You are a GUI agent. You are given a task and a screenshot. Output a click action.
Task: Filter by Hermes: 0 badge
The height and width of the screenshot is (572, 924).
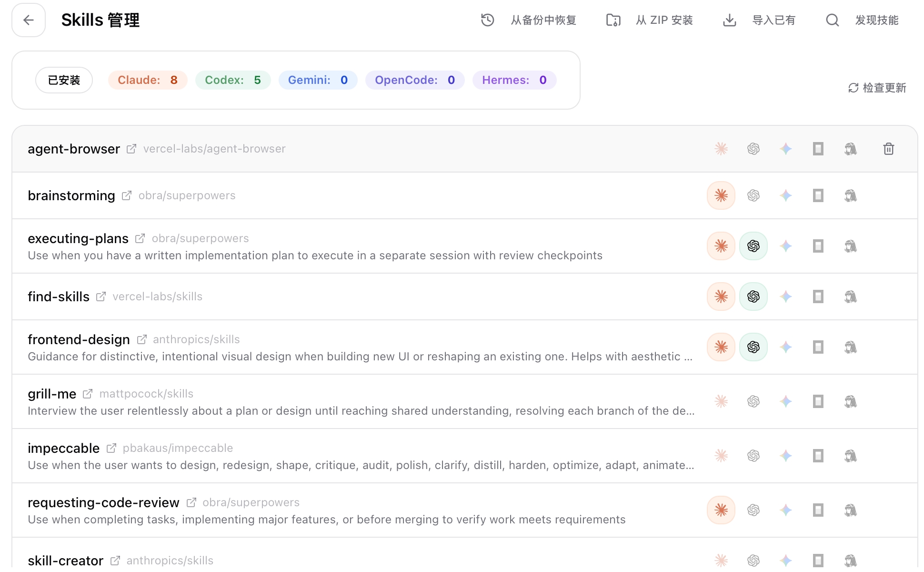(514, 80)
